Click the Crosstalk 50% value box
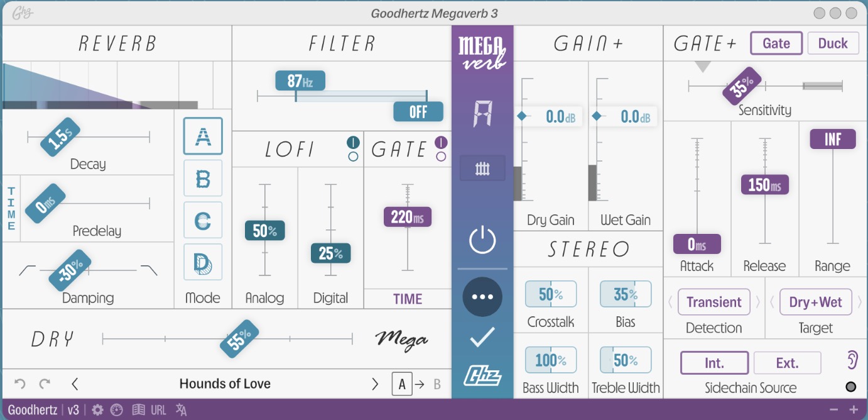 point(551,294)
